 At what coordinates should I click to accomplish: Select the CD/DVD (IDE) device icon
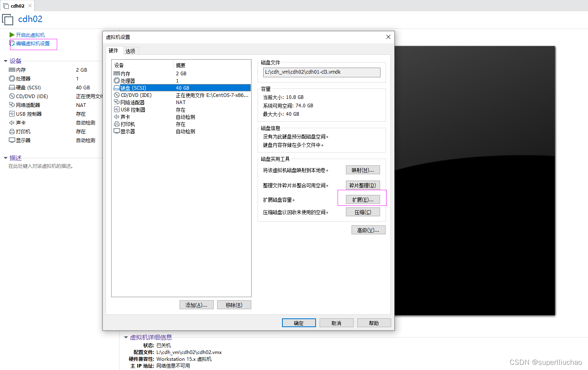coord(117,95)
